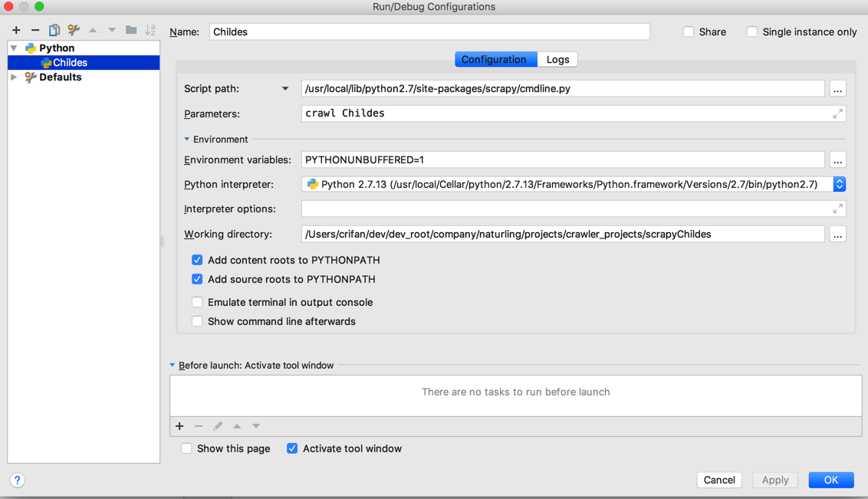The height and width of the screenshot is (499, 868).
Task: Add a before launch task
Action: (179, 426)
